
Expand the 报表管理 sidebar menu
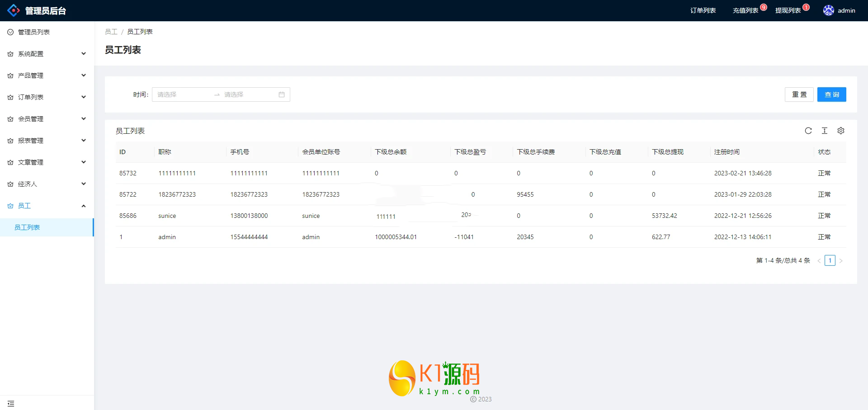[47, 141]
